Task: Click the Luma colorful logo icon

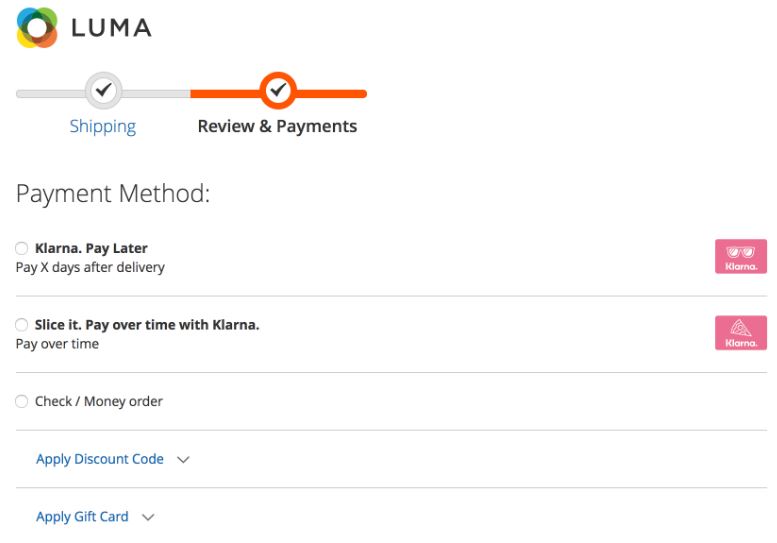Action: point(37,28)
